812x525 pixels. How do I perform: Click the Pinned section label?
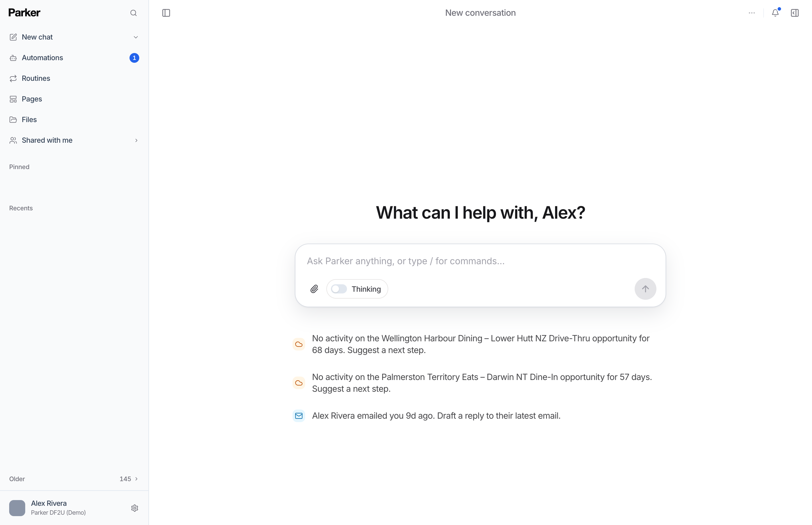click(x=19, y=167)
